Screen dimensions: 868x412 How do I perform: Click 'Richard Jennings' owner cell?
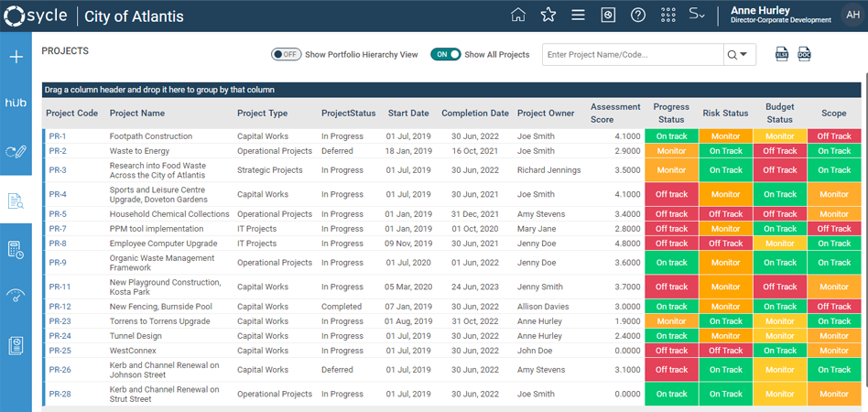click(549, 170)
